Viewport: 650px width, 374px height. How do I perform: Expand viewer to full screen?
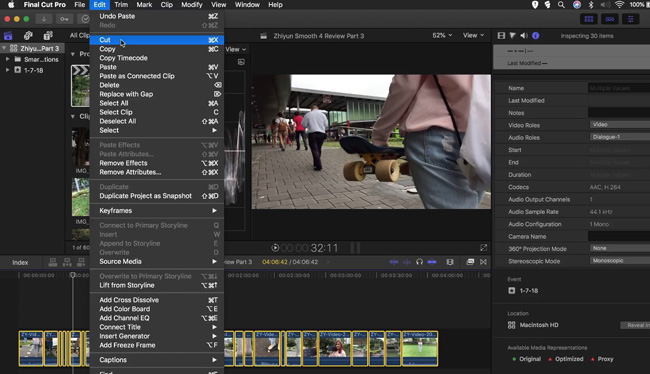click(483, 248)
